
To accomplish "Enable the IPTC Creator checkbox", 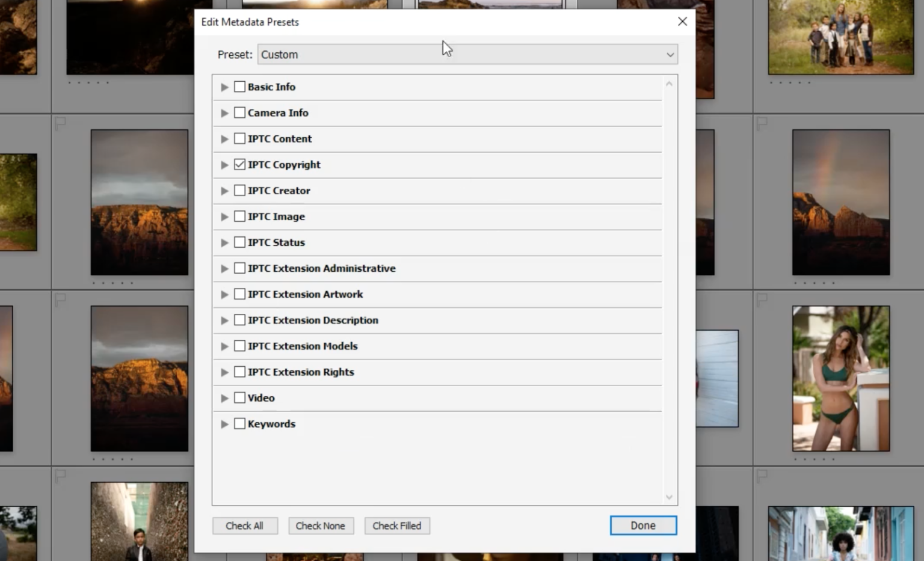I will point(239,190).
